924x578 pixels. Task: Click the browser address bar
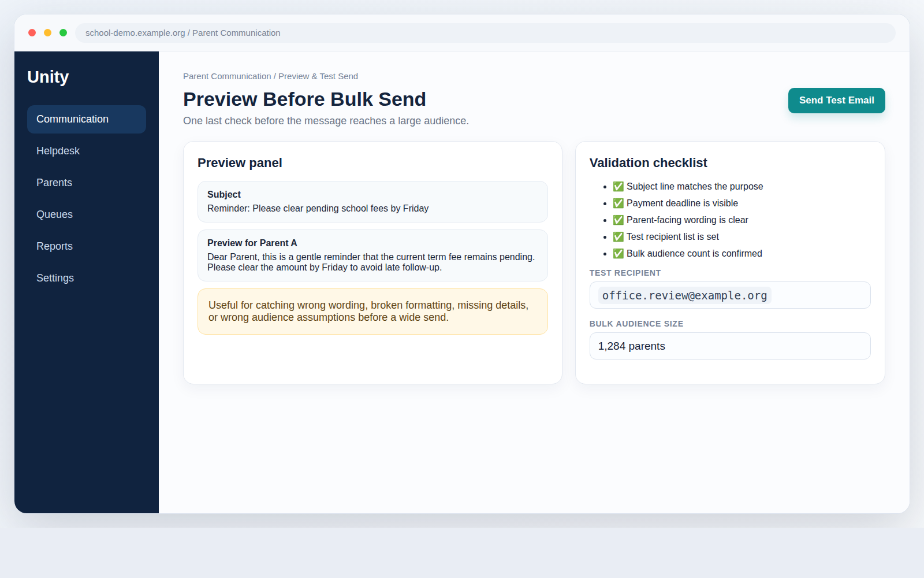click(x=485, y=33)
